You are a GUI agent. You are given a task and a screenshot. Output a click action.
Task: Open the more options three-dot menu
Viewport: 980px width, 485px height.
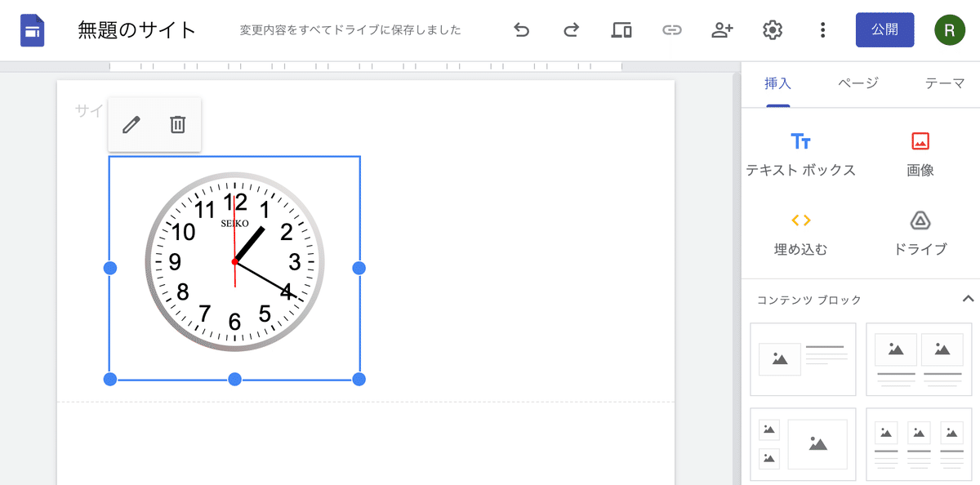tap(822, 30)
